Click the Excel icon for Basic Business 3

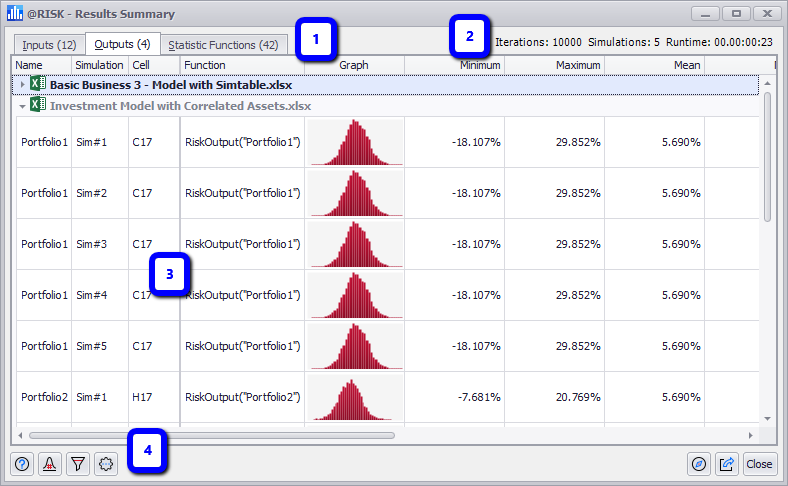pyautogui.click(x=38, y=85)
